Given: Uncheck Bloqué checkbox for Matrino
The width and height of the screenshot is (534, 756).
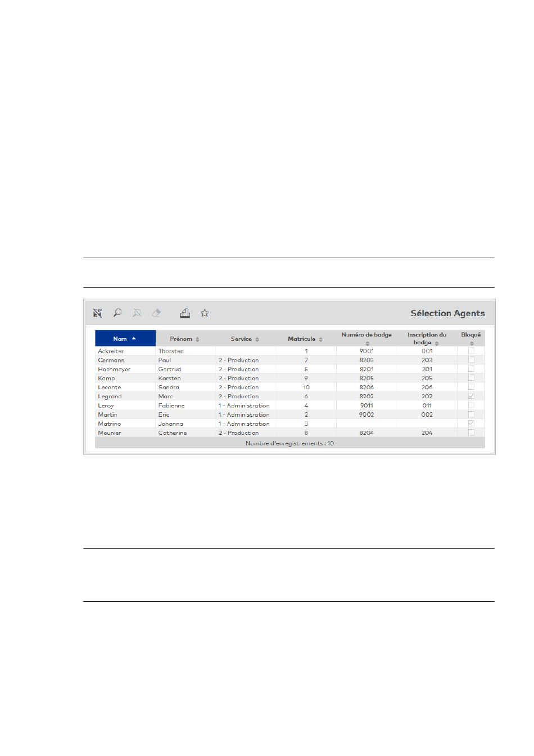Looking at the screenshot, I should (471, 424).
